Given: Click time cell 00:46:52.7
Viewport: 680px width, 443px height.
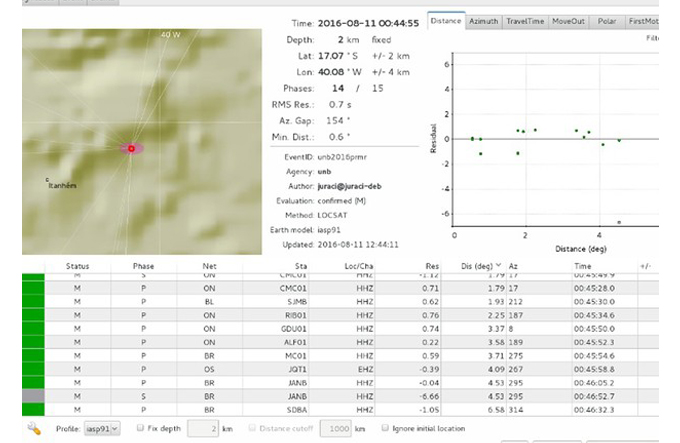Looking at the screenshot, I should pyautogui.click(x=594, y=396).
